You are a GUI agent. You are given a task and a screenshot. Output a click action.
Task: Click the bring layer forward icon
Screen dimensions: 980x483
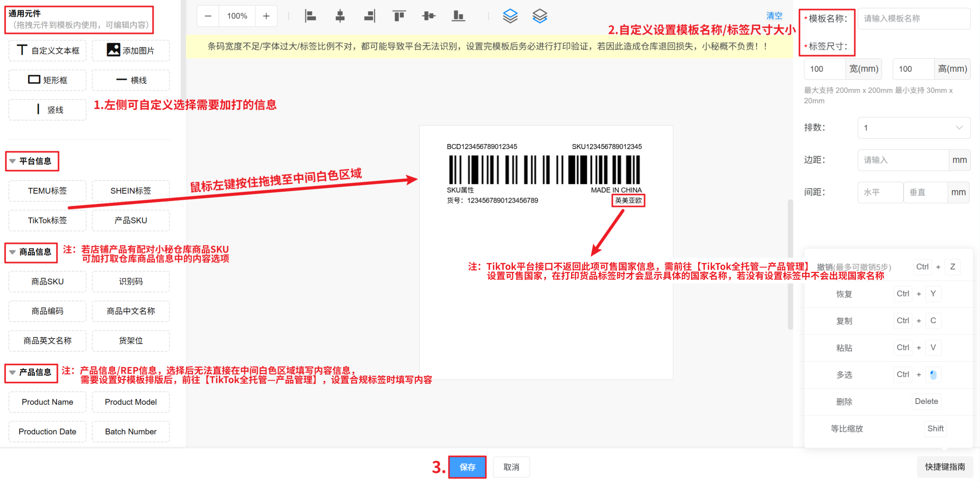510,16
